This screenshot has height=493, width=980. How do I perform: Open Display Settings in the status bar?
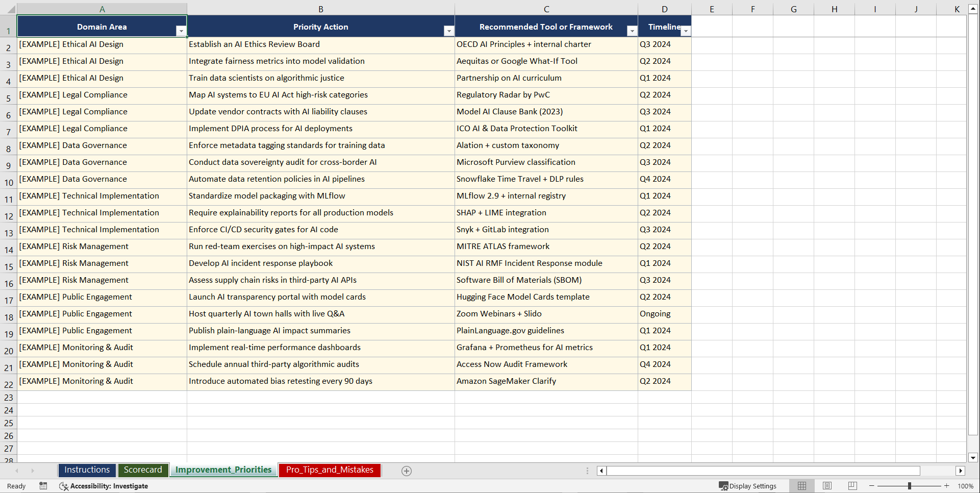coord(747,486)
